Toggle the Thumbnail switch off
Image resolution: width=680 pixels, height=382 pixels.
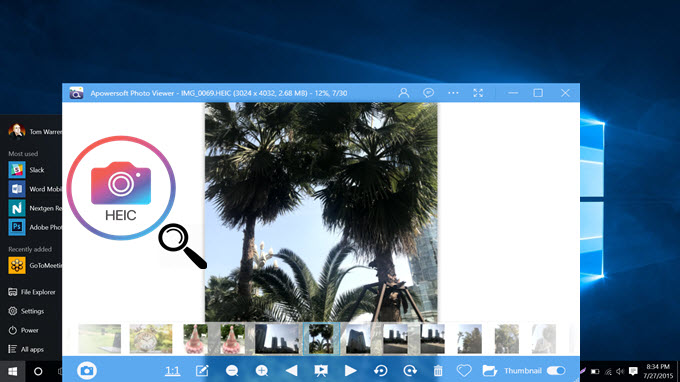(556, 371)
